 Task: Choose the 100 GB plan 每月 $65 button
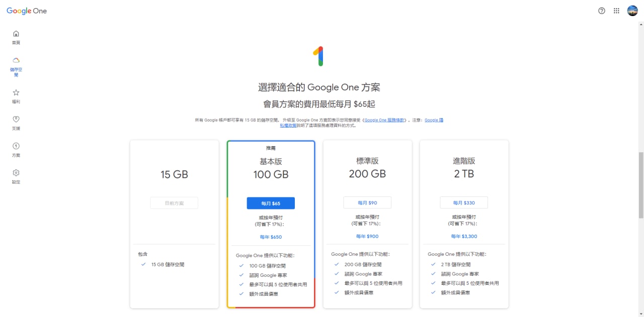271,203
